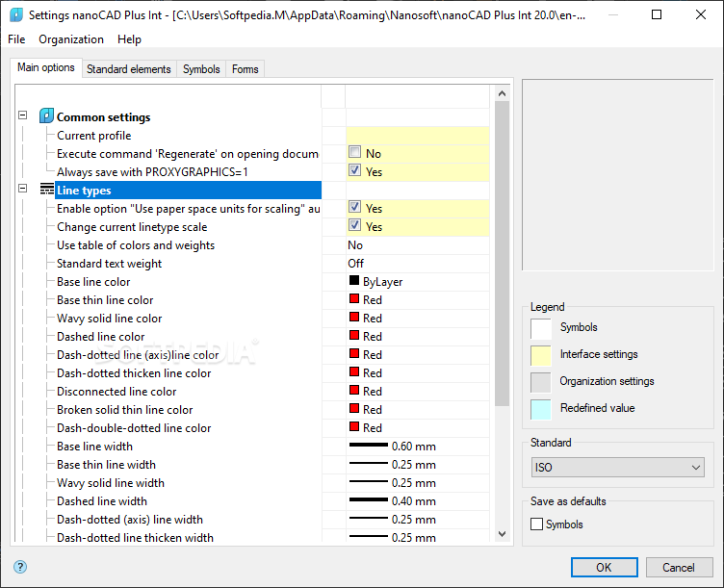Click Dash-dotted line (axis) color red swatch

(354, 353)
